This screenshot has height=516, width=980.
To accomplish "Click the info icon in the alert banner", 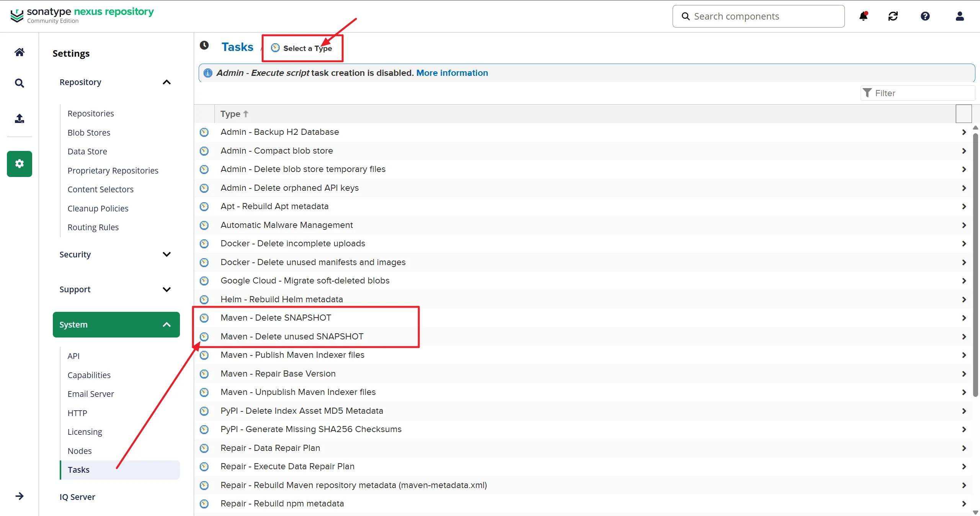I will point(208,73).
